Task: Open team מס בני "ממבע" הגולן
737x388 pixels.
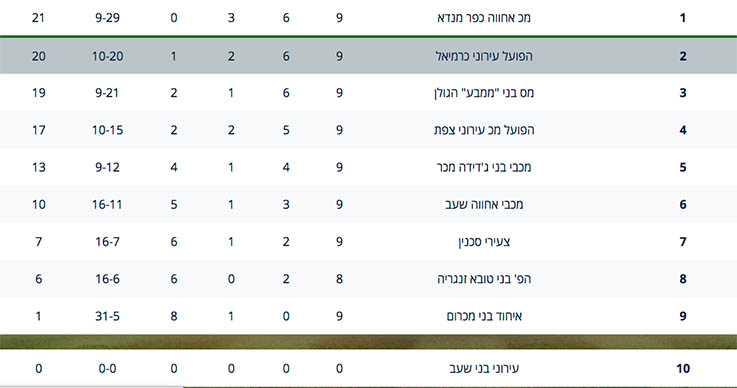Action: [x=484, y=93]
